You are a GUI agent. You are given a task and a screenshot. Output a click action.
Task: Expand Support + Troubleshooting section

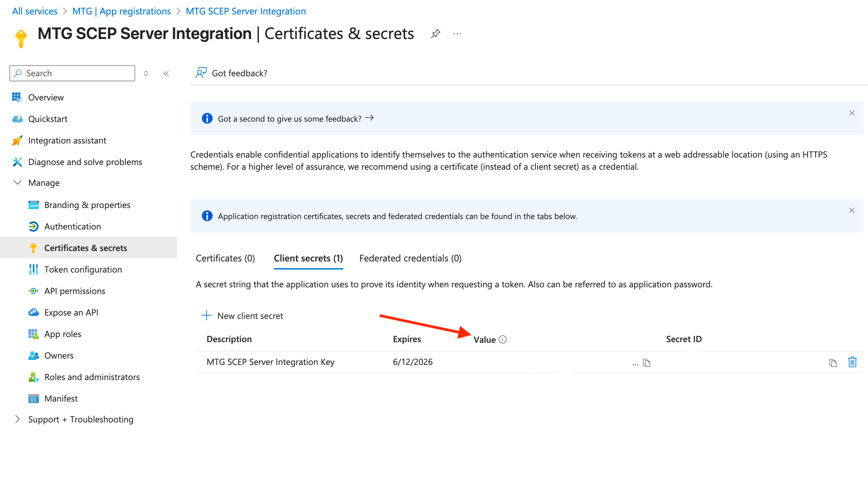[x=17, y=419]
